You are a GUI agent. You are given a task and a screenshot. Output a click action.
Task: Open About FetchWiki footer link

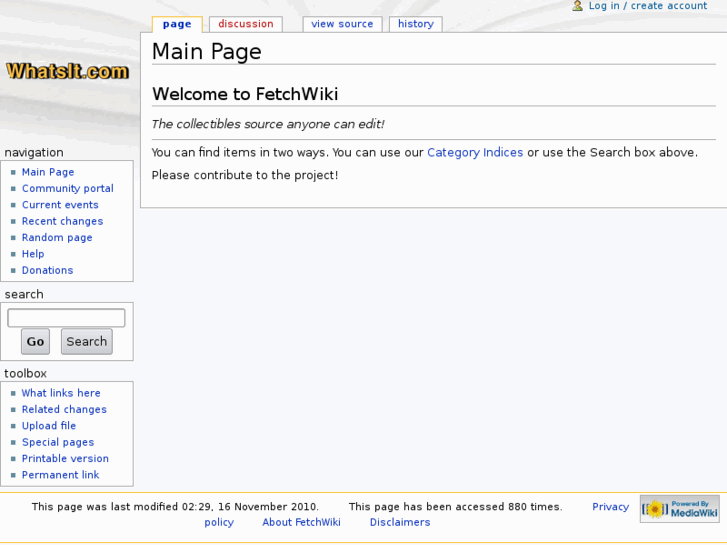tap(301, 522)
